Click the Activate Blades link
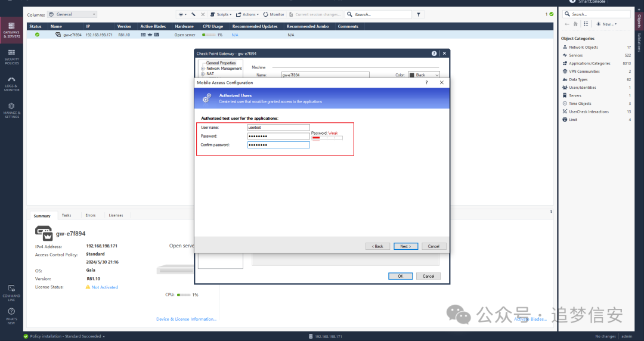644x341 pixels. pos(530,319)
